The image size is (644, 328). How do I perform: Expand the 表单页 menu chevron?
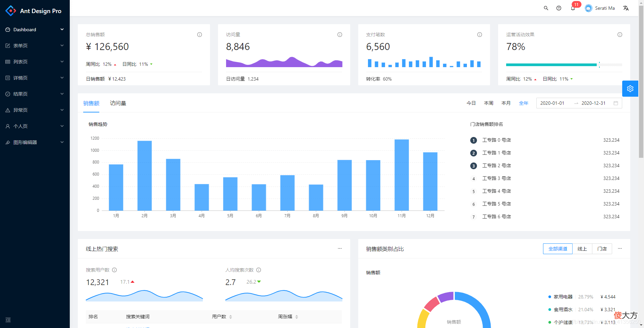62,46
